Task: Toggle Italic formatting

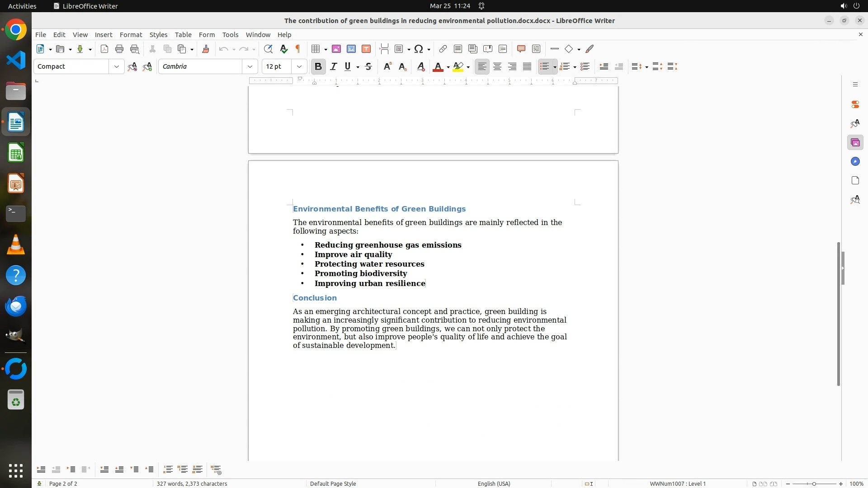Action: tap(334, 67)
